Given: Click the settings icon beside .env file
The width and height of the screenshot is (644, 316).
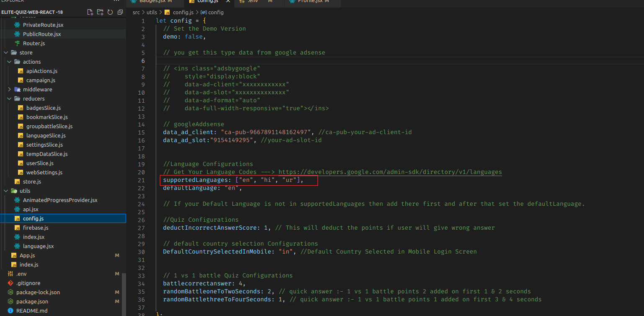Looking at the screenshot, I should 10,274.
